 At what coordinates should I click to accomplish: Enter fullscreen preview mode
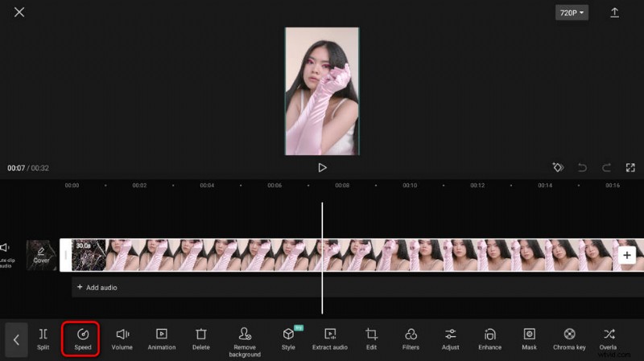click(x=630, y=167)
